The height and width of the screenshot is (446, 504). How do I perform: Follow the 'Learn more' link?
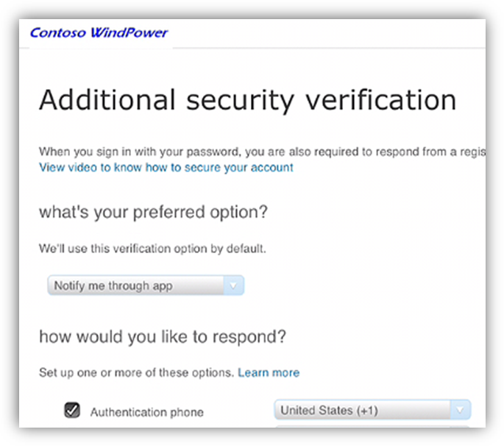pos(269,372)
